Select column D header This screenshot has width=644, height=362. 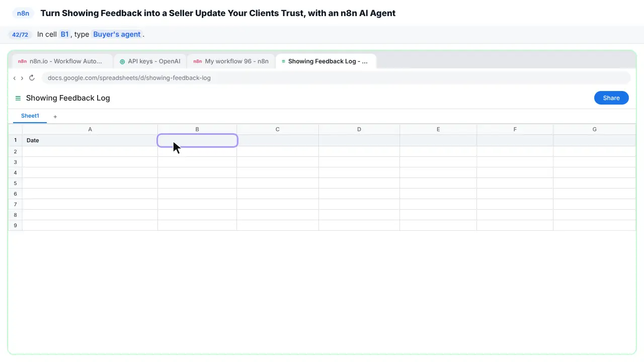359,129
